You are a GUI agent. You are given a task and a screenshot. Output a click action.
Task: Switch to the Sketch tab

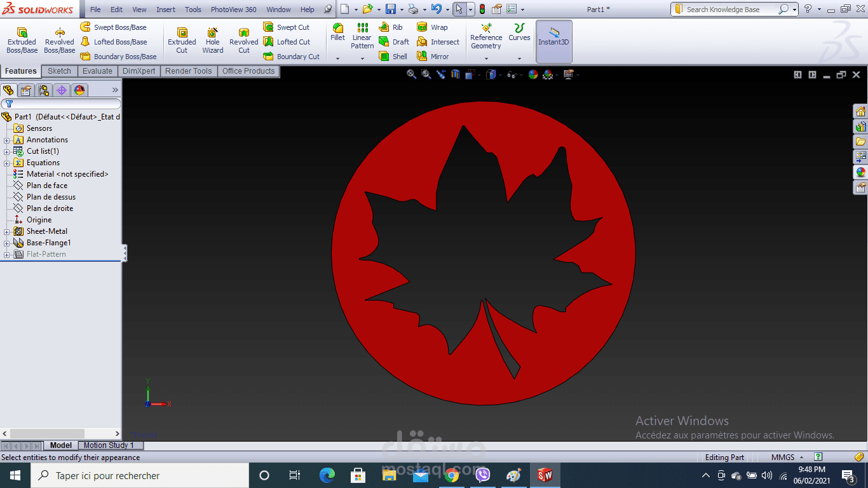click(59, 71)
